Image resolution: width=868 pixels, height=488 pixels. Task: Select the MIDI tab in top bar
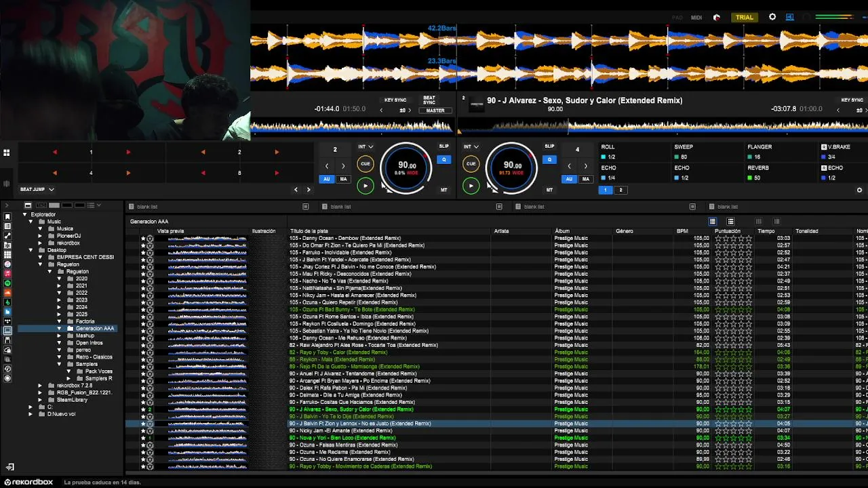696,18
